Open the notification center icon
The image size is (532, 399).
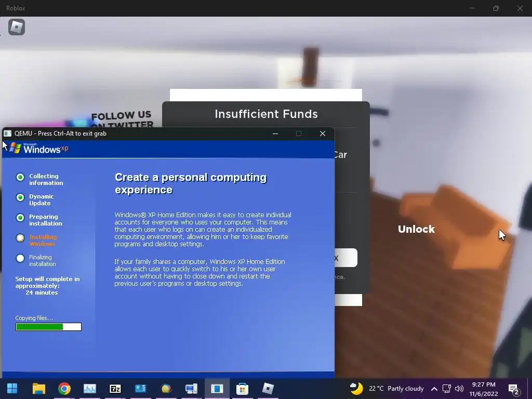click(x=513, y=389)
